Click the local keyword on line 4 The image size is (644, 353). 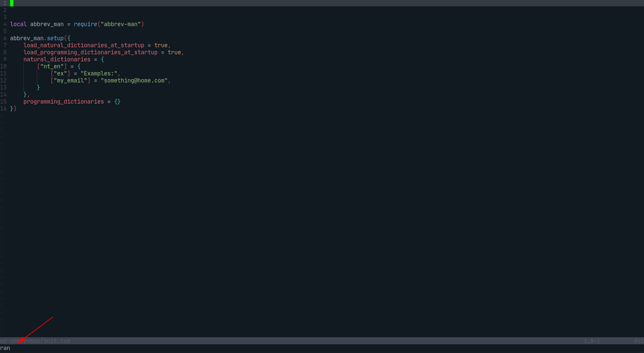point(18,24)
